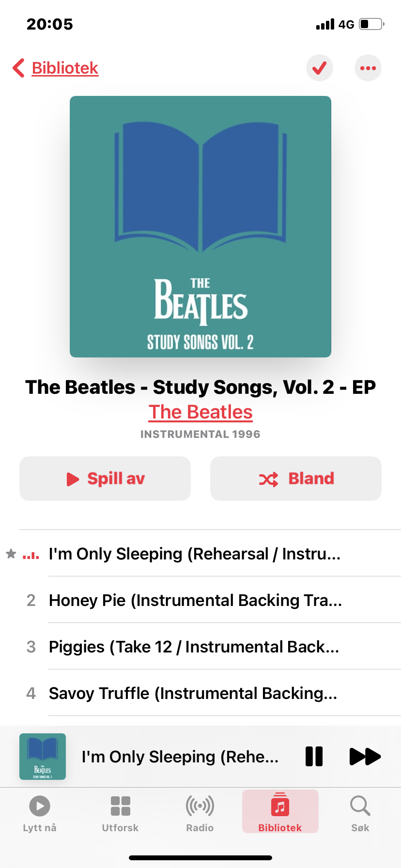401x868 pixels.
Task: Skip to next track in mini player
Action: point(365,756)
